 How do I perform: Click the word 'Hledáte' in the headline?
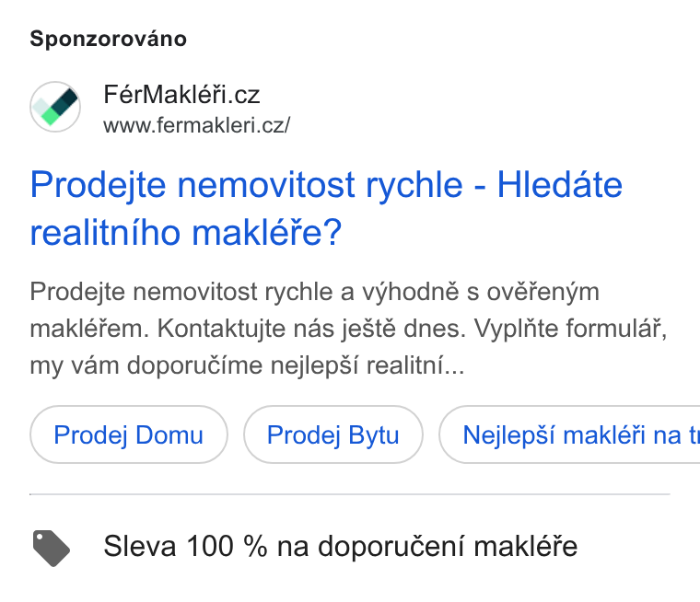[x=560, y=185]
